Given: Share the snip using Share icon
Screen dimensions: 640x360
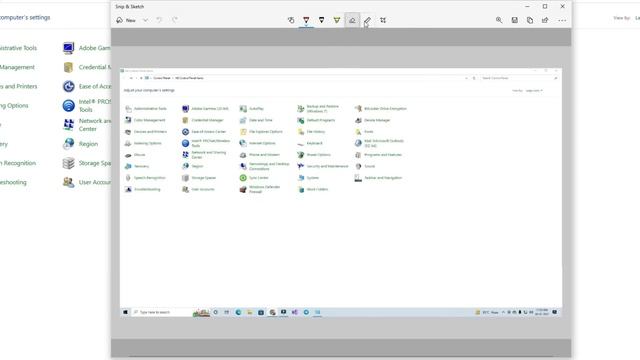Looking at the screenshot, I should [545, 20].
